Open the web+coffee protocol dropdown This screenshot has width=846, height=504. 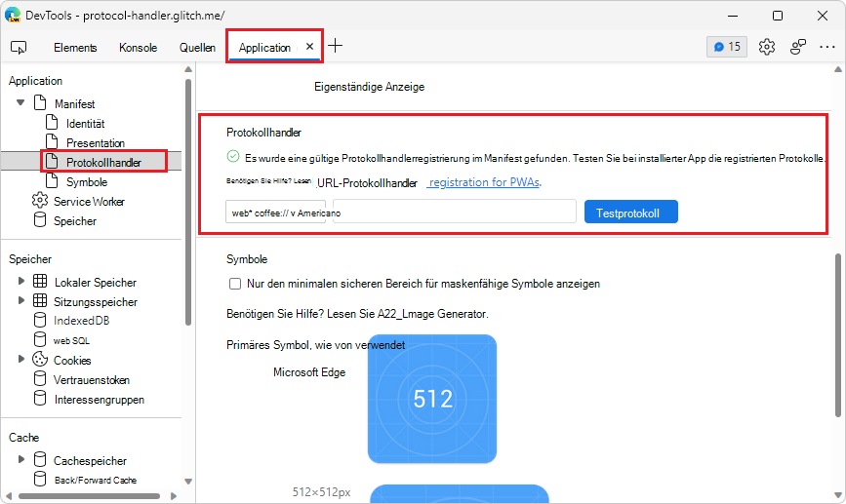[x=277, y=212]
